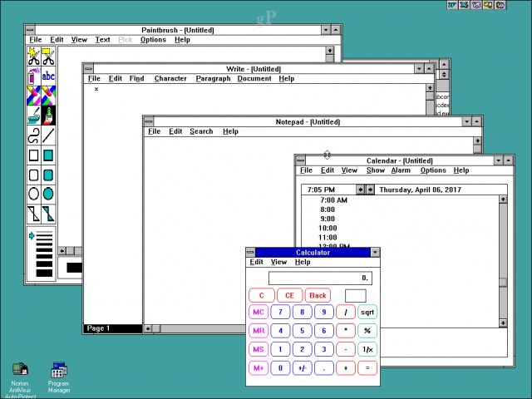Screen dimensions: 532x399
Task: Click the M+ memory add button
Action: 259,368
